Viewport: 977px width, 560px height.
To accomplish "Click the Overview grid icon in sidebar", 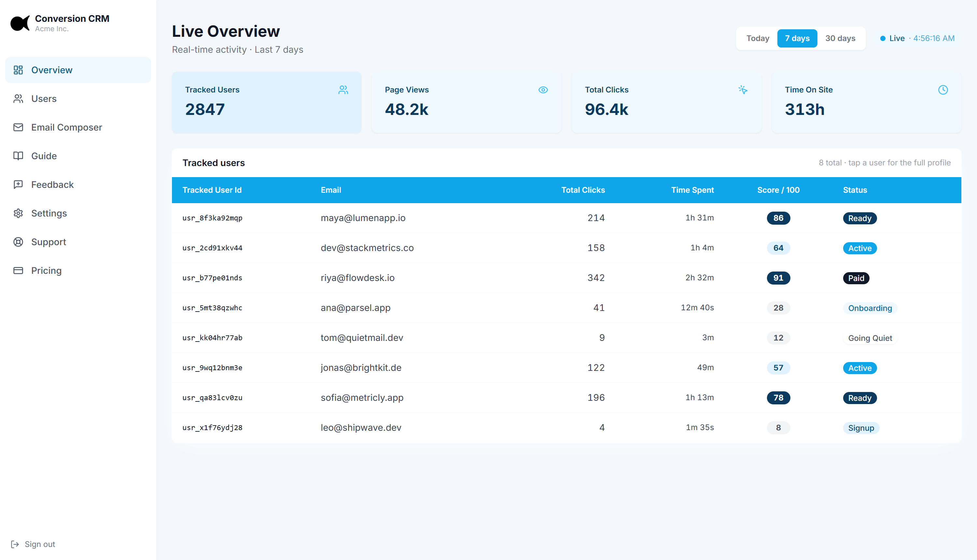I will [x=18, y=70].
